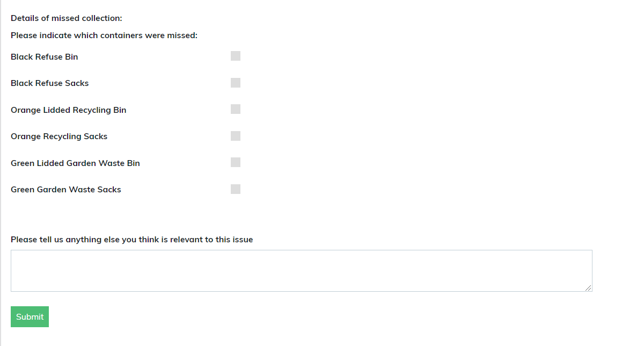This screenshot has width=644, height=346.
Task: Click the 'Green Garden Waste Sacks' label
Action: coord(66,190)
